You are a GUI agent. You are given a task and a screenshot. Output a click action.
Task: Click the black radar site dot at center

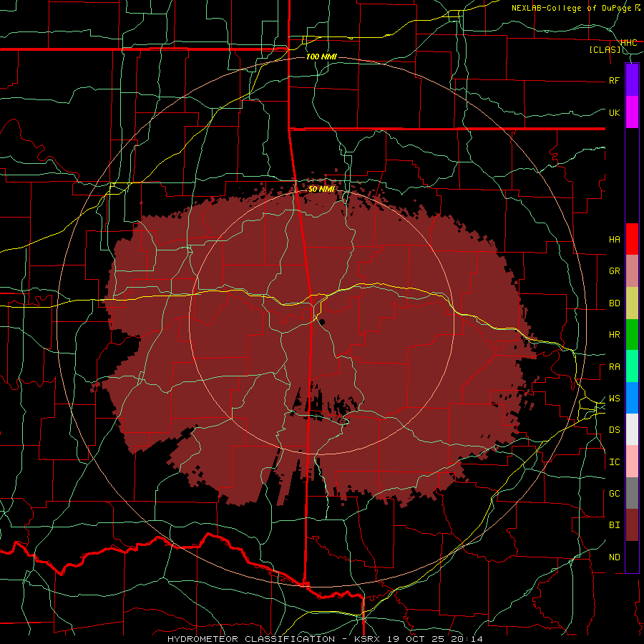coord(321,321)
